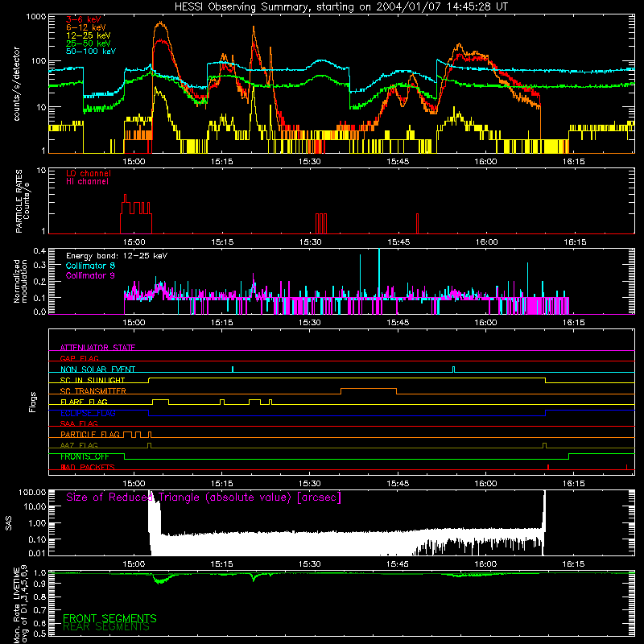Click the 0.4 y-axis value on modulation plot

(x=39, y=251)
